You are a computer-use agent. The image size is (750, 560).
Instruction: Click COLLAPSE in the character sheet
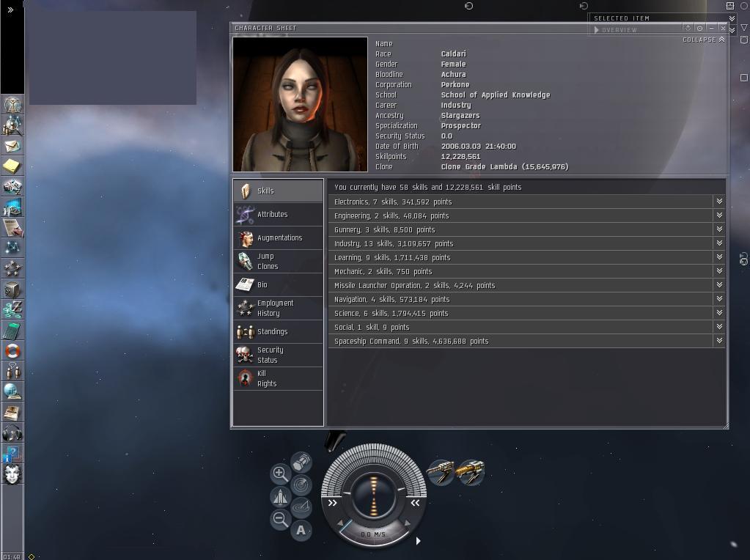(704, 40)
